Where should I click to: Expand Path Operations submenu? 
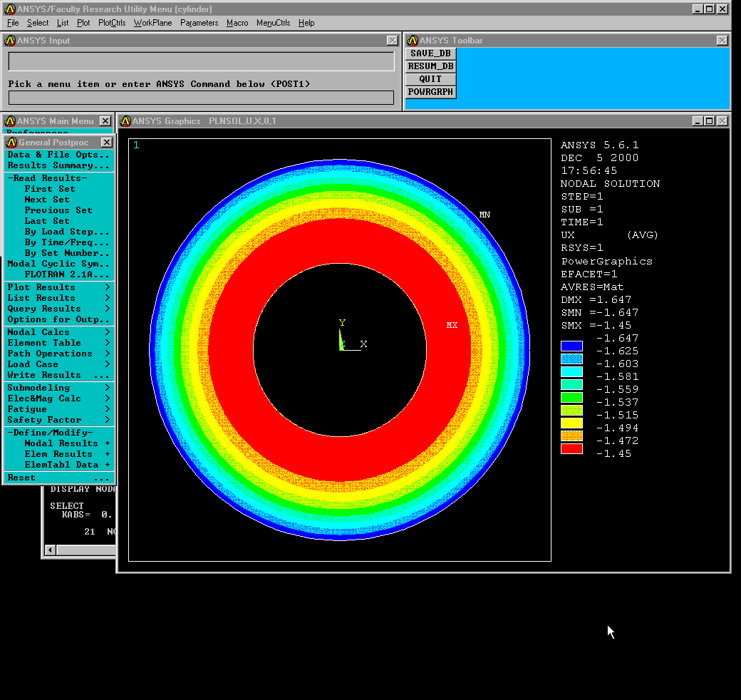click(58, 354)
